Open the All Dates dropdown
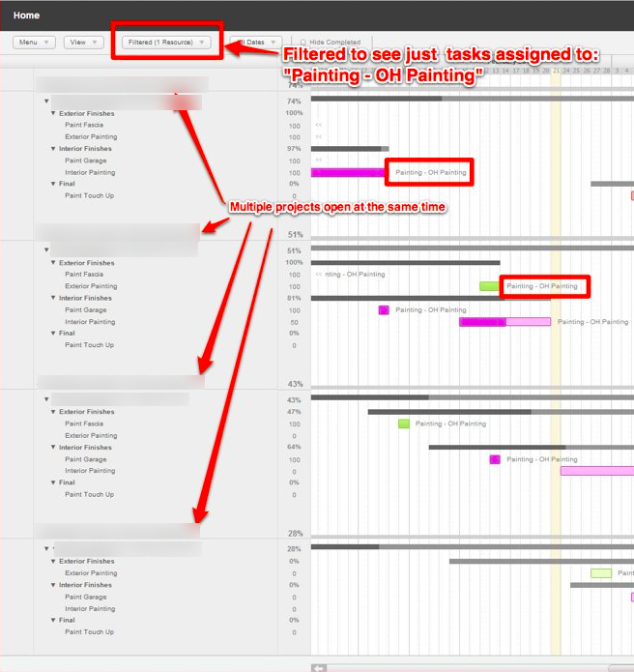The image size is (634, 672). 256,42
